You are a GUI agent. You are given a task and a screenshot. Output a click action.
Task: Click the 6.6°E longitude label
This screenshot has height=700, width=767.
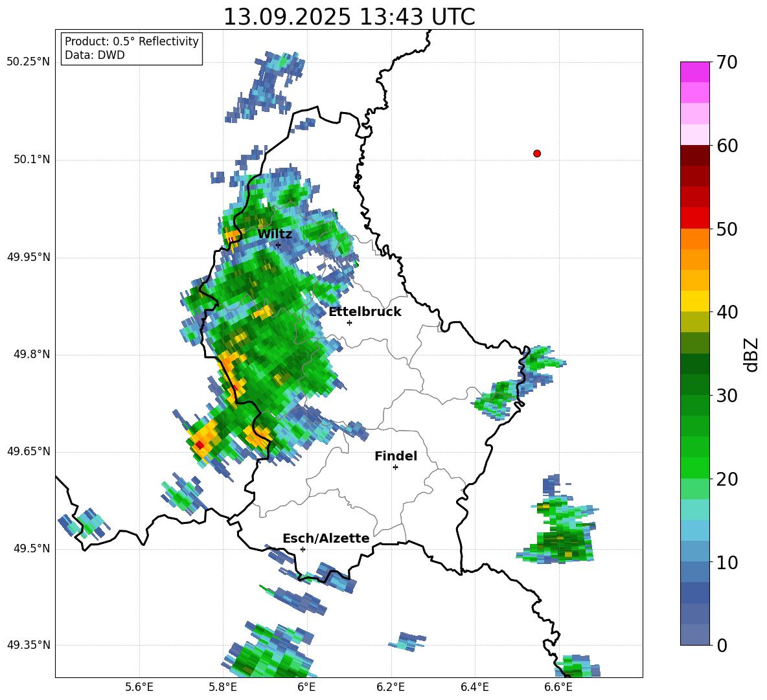558,687
